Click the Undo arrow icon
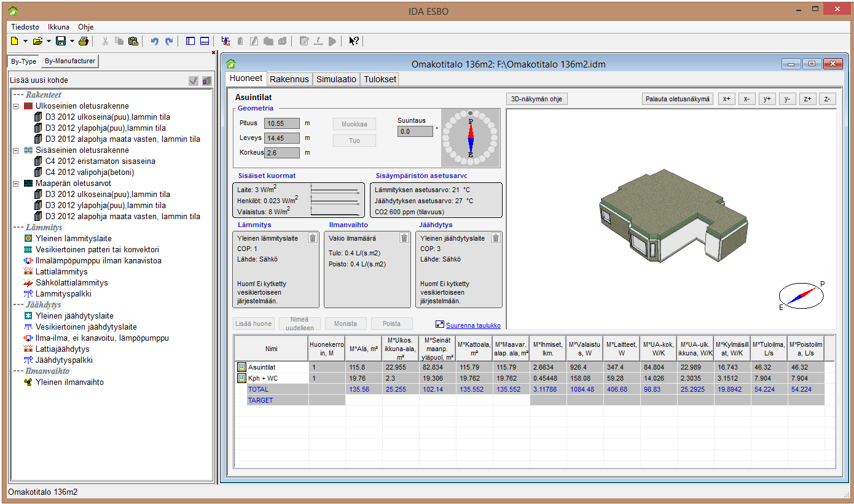Image resolution: width=854 pixels, height=504 pixels. point(154,41)
